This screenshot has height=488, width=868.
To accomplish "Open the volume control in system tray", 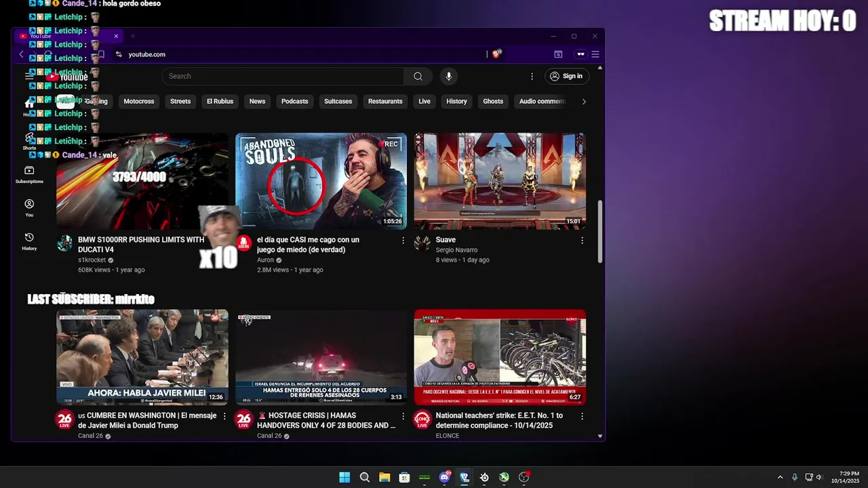I will pyautogui.click(x=819, y=477).
